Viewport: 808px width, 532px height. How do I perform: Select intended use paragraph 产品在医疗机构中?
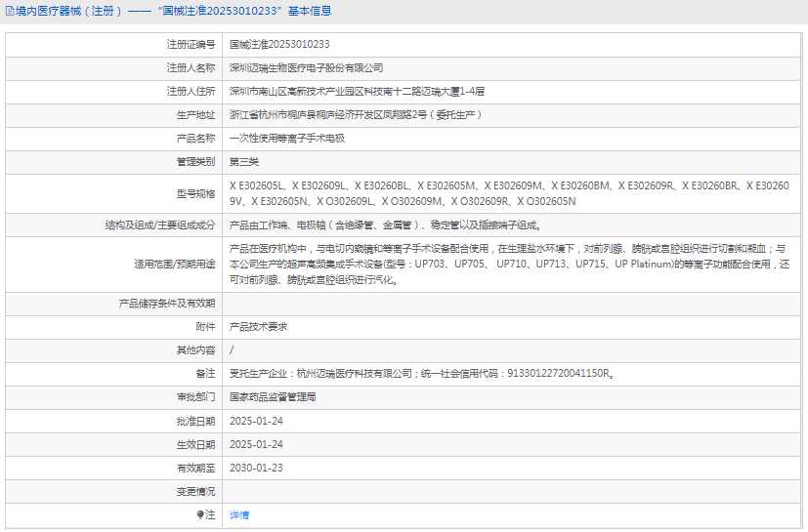pyautogui.click(x=509, y=265)
